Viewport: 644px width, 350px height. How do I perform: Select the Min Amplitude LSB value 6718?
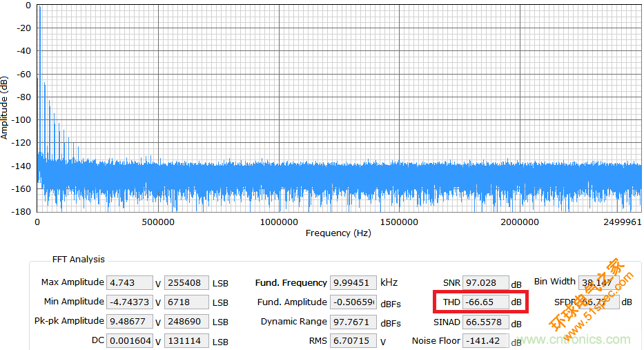click(x=186, y=302)
